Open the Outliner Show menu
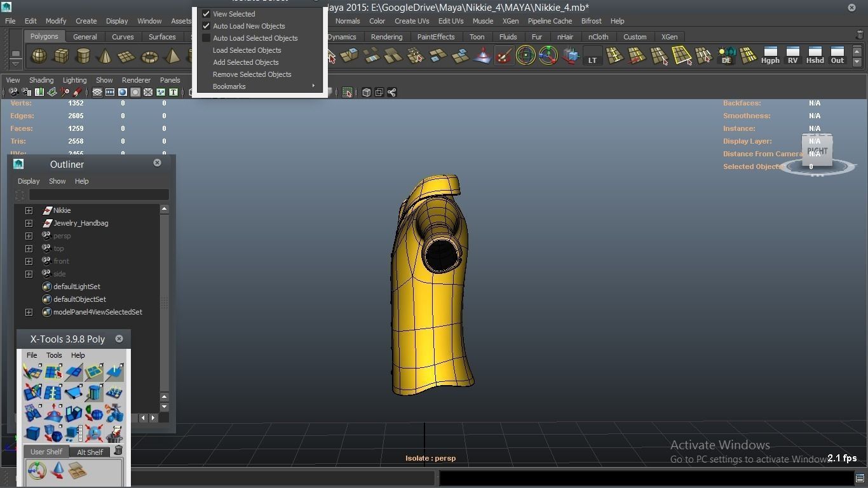The image size is (868, 488). click(57, 181)
